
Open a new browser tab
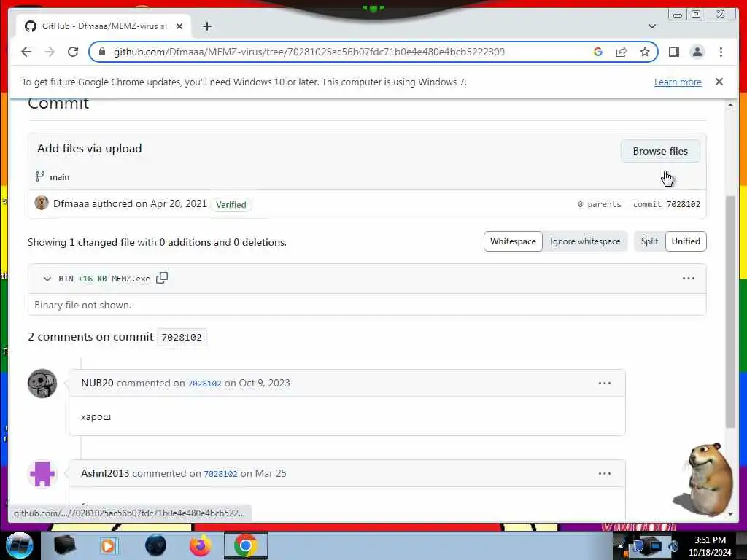(206, 26)
